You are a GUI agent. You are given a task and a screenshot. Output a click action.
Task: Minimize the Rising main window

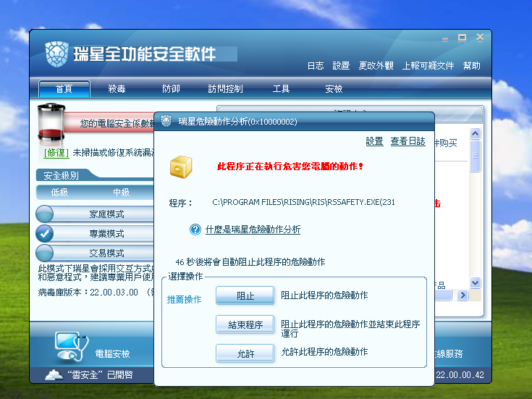445,39
